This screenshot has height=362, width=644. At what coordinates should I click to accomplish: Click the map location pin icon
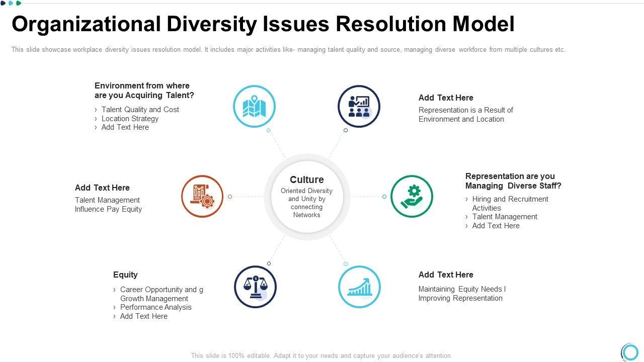pos(254,107)
